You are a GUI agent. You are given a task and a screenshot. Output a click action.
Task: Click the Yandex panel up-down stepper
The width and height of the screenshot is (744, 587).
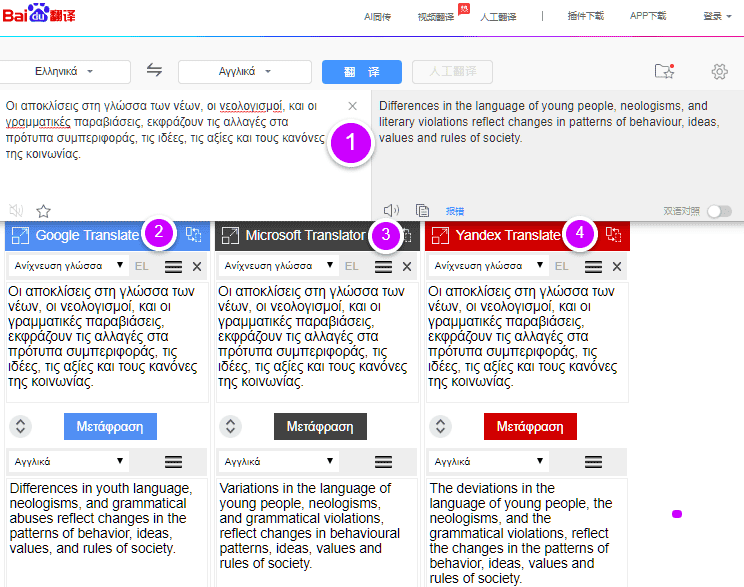(x=440, y=426)
